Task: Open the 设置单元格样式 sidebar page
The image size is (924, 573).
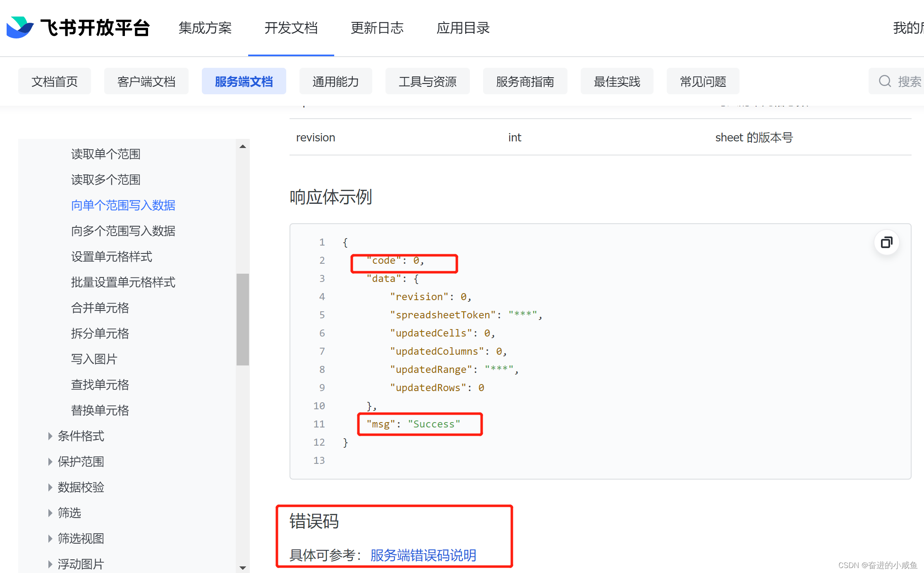Action: pyautogui.click(x=112, y=257)
